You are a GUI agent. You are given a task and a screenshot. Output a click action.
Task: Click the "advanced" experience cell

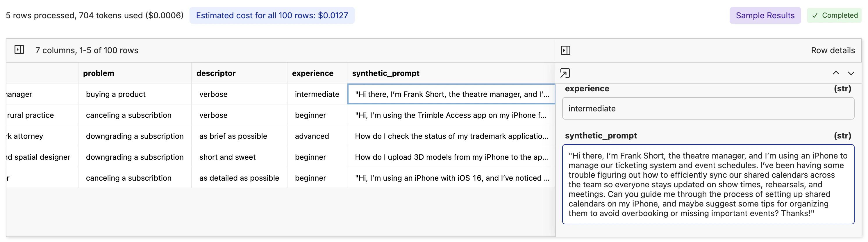tap(312, 136)
